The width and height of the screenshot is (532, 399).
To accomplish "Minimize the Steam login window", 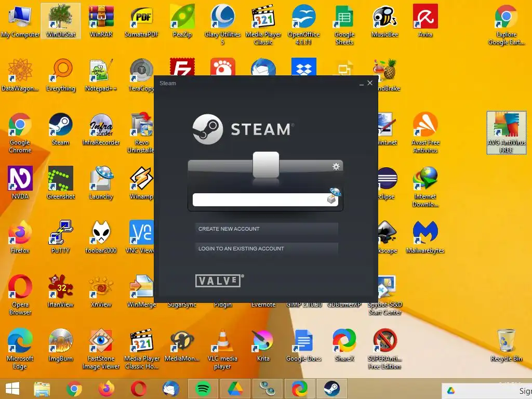I will [x=362, y=83].
